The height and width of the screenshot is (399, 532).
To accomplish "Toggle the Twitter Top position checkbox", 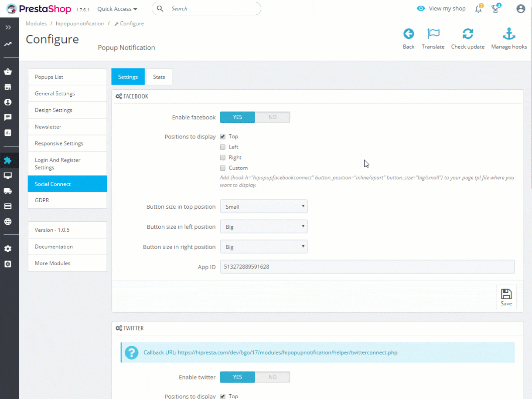I will (x=223, y=396).
